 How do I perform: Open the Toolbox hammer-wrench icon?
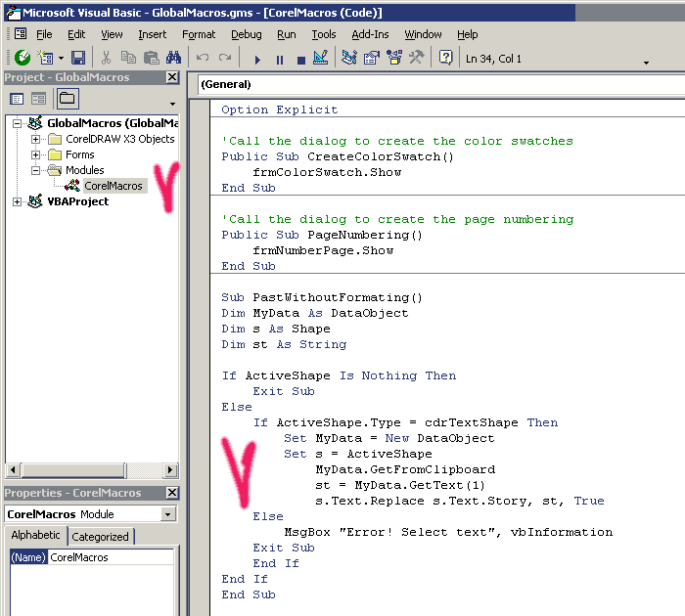[416, 58]
